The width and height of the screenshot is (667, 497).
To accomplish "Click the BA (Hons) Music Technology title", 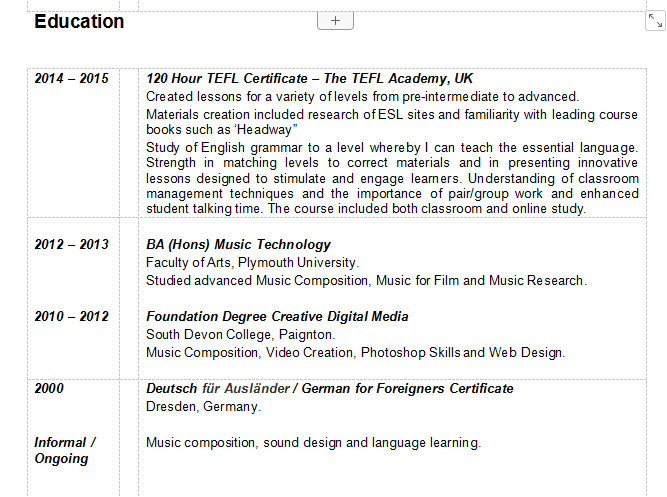I will pyautogui.click(x=238, y=244).
